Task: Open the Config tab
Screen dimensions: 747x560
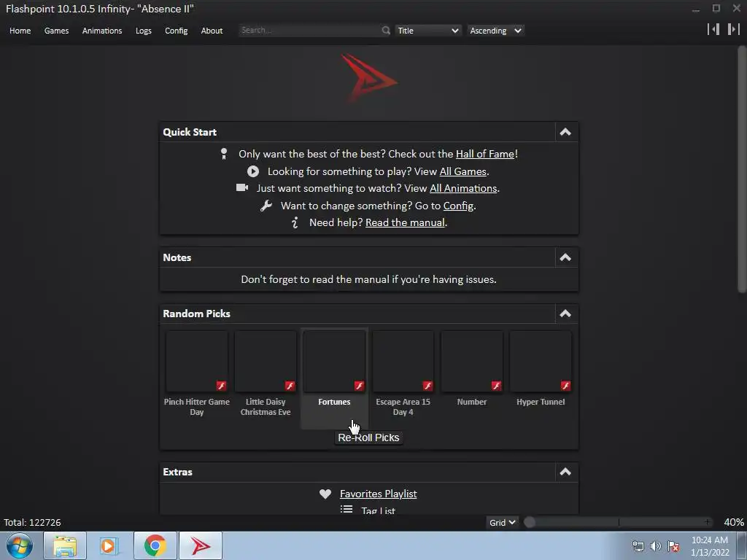Action: [x=177, y=31]
